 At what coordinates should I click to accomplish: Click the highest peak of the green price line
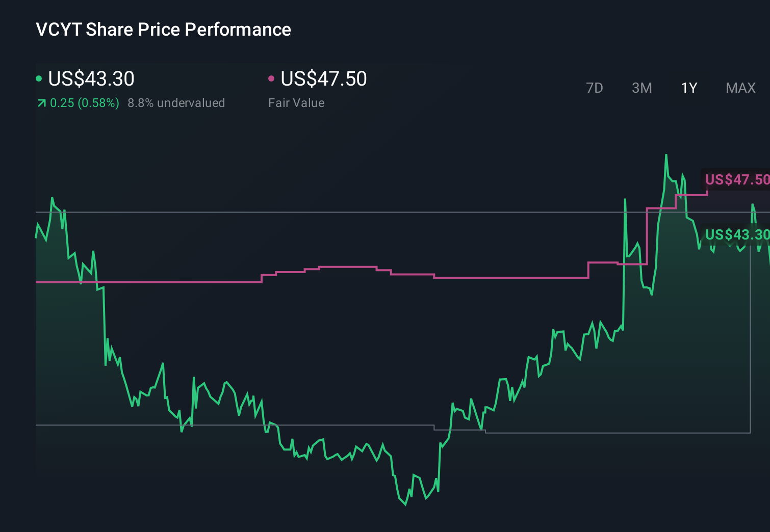(x=666, y=155)
